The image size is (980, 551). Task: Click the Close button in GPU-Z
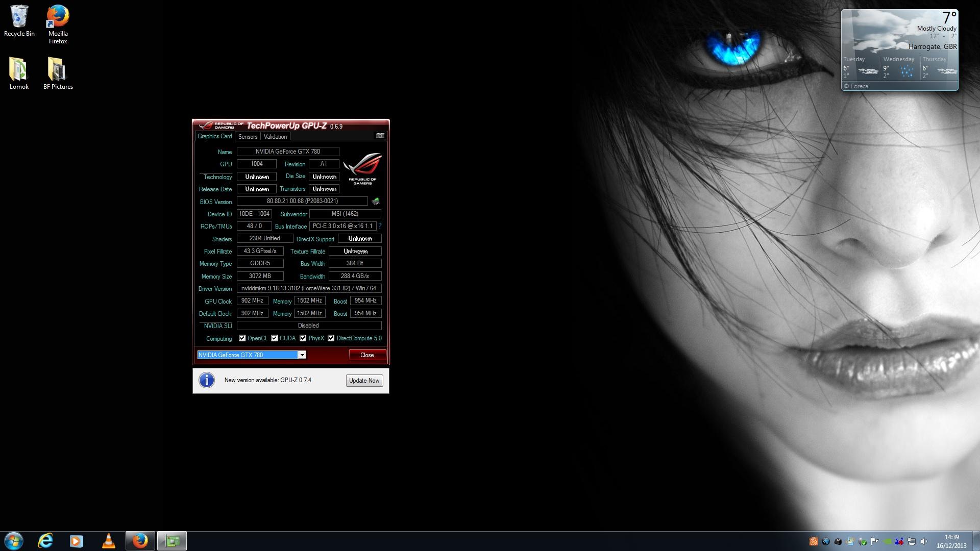pos(367,355)
